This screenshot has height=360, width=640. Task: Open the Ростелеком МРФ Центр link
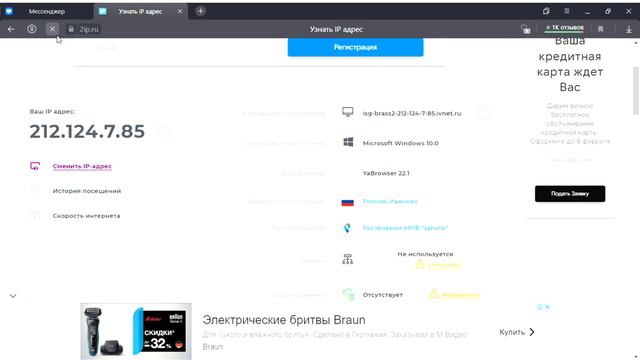[x=405, y=228]
